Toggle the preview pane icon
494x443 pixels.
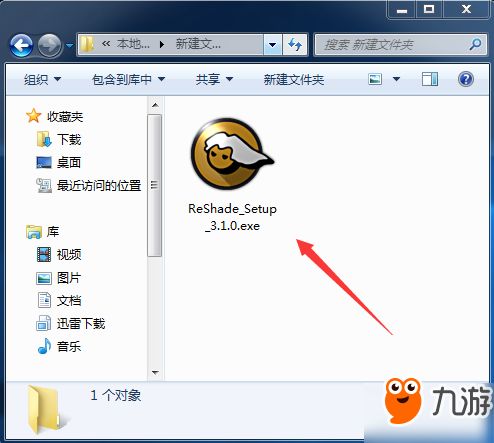pos(430,79)
